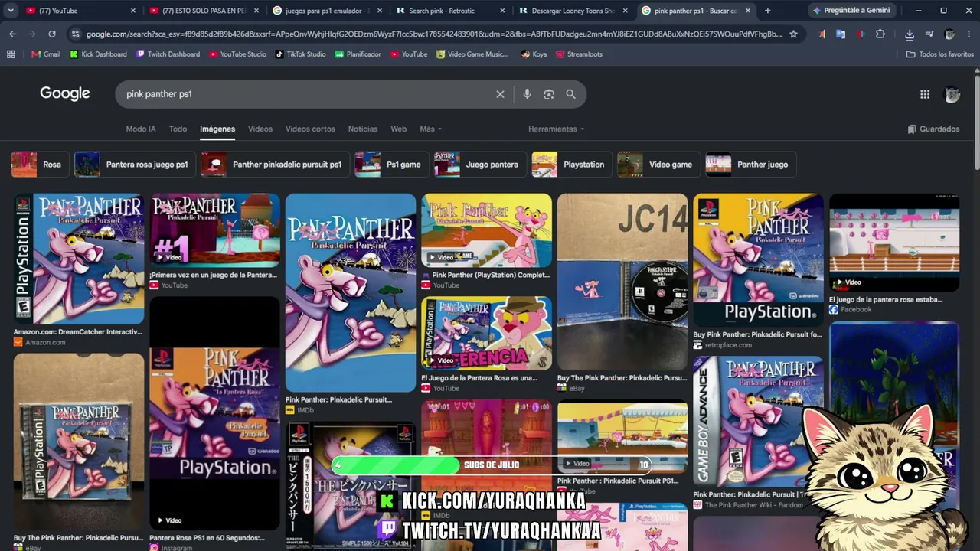The height and width of the screenshot is (551, 980).
Task: Open the Koya bookmark
Action: 534,54
